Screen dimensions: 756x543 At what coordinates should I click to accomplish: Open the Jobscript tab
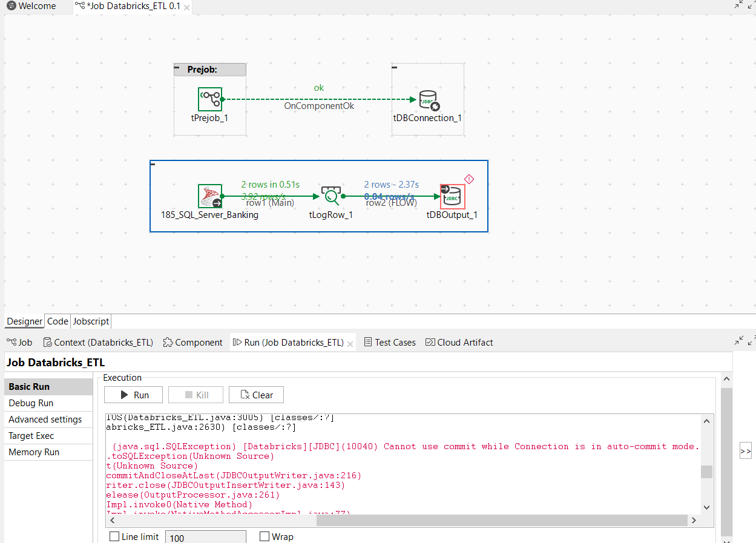91,321
